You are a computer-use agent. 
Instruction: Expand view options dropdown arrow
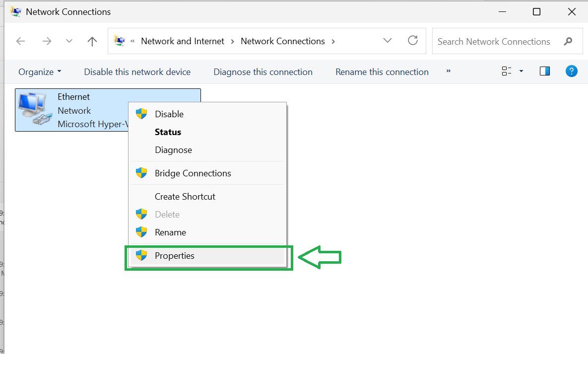(521, 71)
